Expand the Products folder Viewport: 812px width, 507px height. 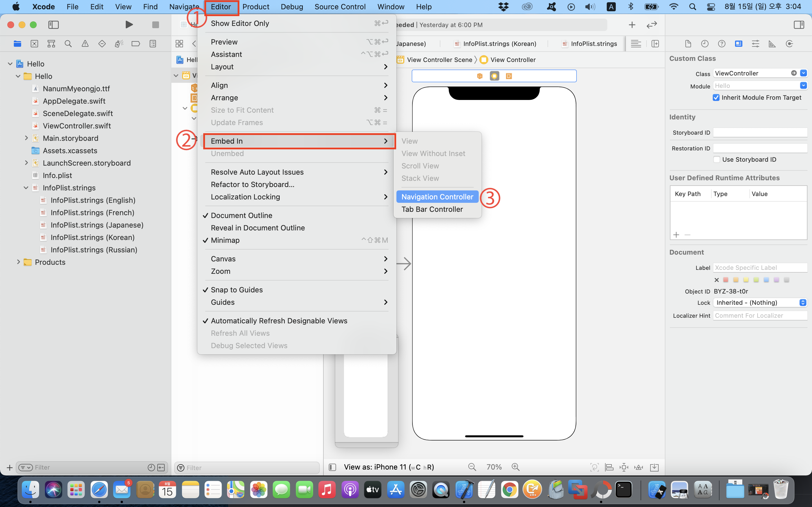pyautogui.click(x=18, y=262)
